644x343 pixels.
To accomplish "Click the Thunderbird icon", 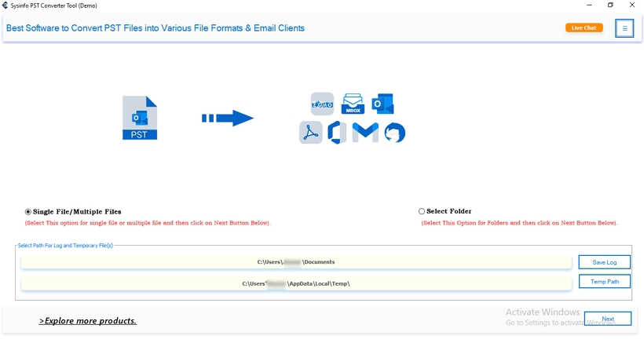I will coord(395,133).
